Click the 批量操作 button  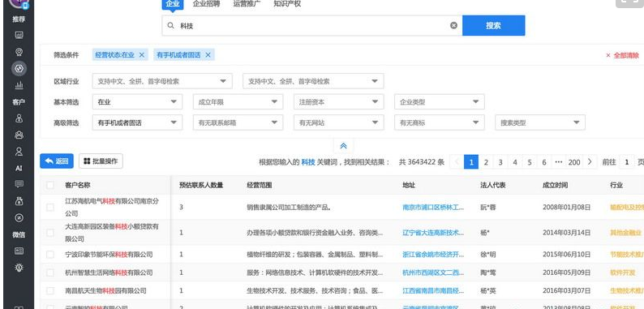tap(101, 161)
